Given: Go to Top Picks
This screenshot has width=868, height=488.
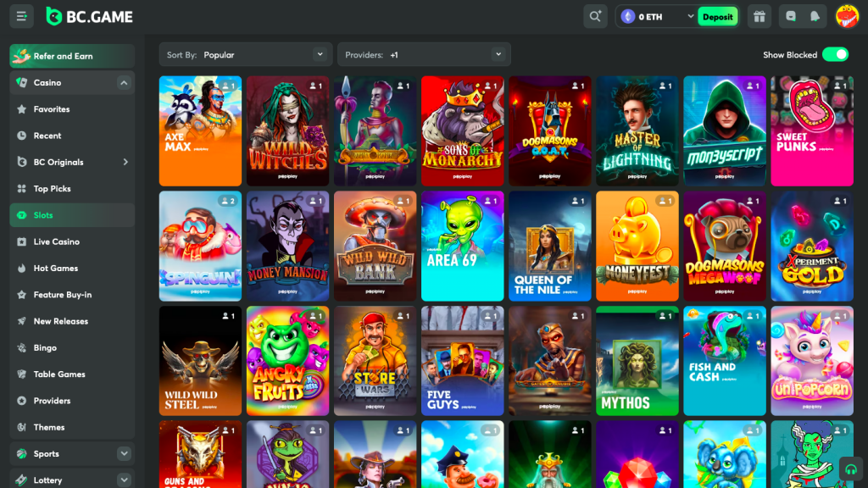Looking at the screenshot, I should pos(72,189).
